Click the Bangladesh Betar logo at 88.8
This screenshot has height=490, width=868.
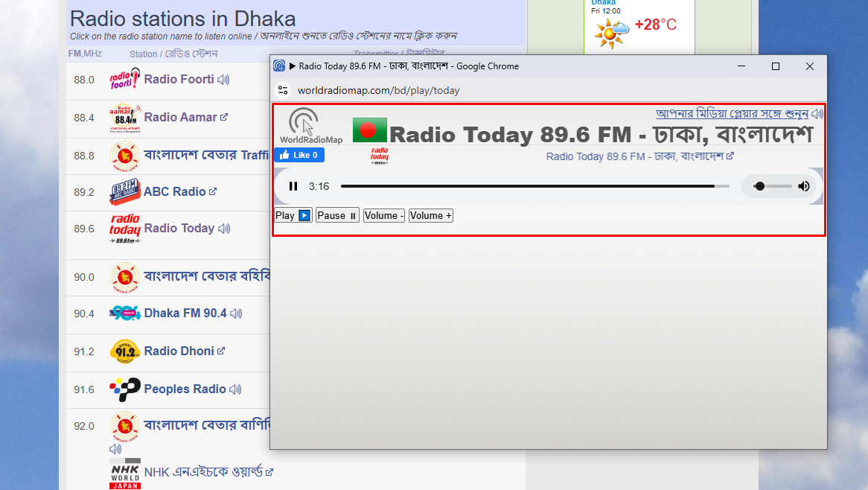point(124,156)
